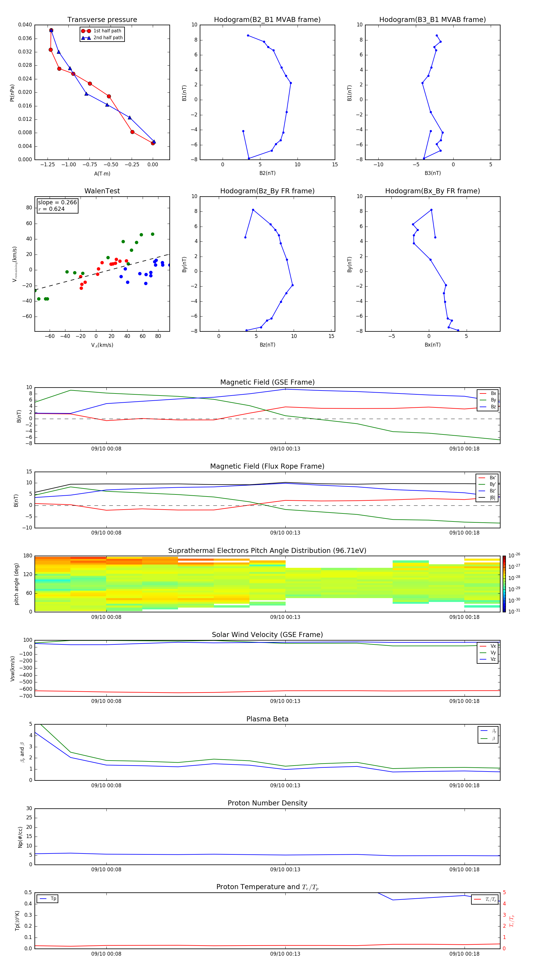Click 'pitch angle (deg)' y-axis label
535x980 pixels.
(x=16, y=584)
